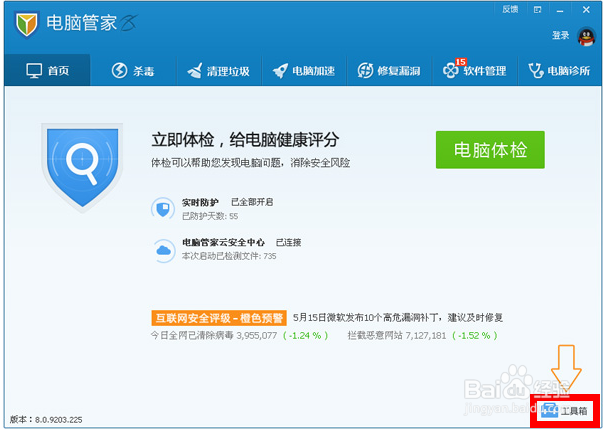
Task: Open the 首页 home tab
Action: [48, 70]
